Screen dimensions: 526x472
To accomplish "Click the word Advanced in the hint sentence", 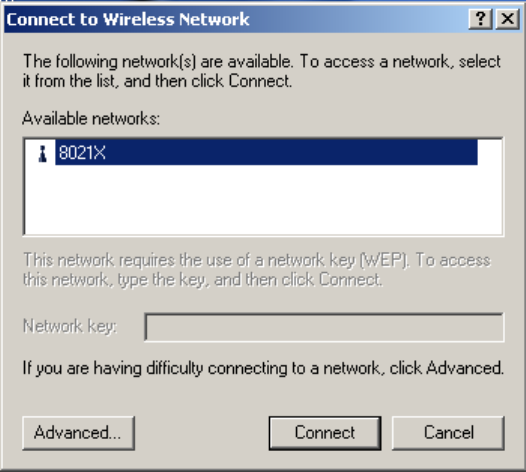I will pos(463,368).
